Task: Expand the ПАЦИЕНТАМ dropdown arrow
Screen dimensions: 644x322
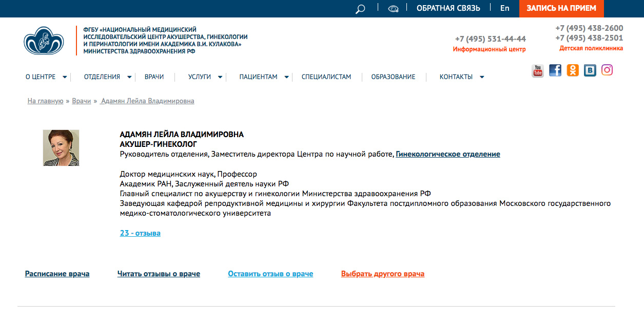Action: (x=286, y=77)
